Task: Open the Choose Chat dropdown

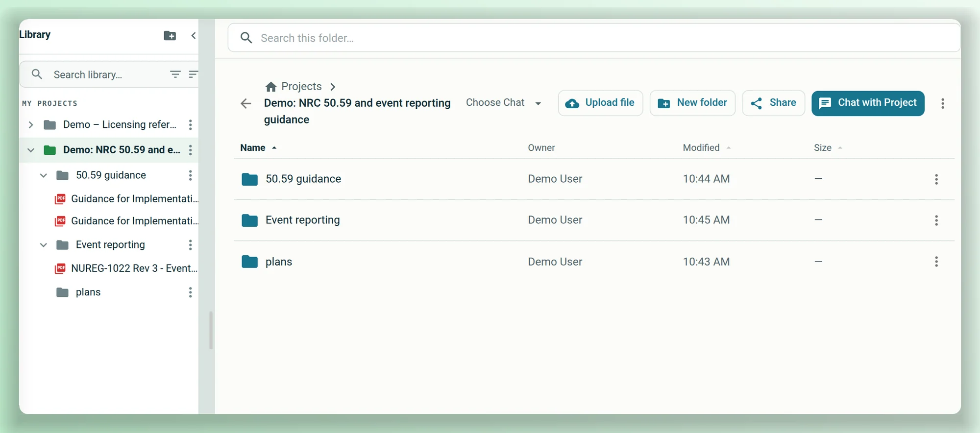Action: pos(504,103)
